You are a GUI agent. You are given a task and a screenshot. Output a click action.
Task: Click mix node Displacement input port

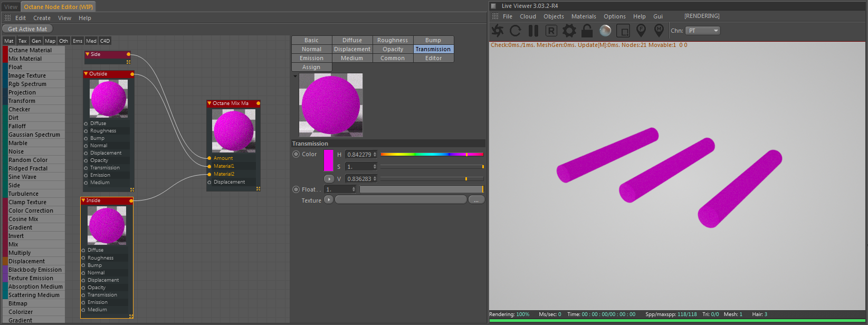[209, 182]
